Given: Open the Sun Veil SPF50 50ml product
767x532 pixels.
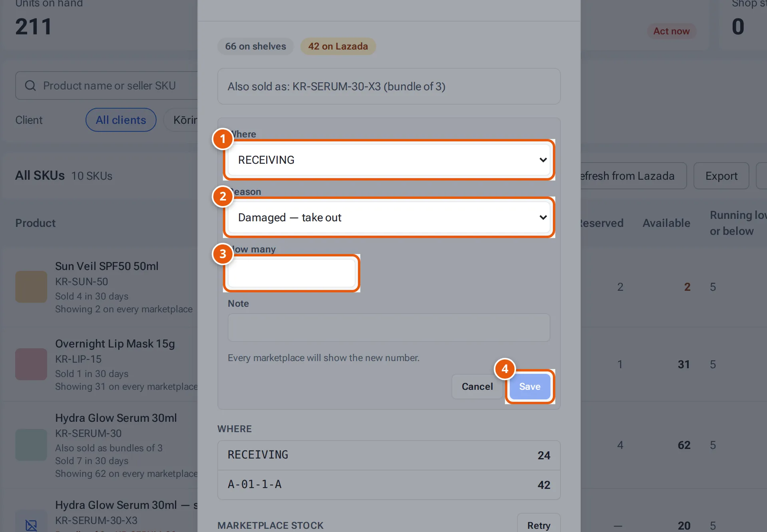Looking at the screenshot, I should (107, 266).
